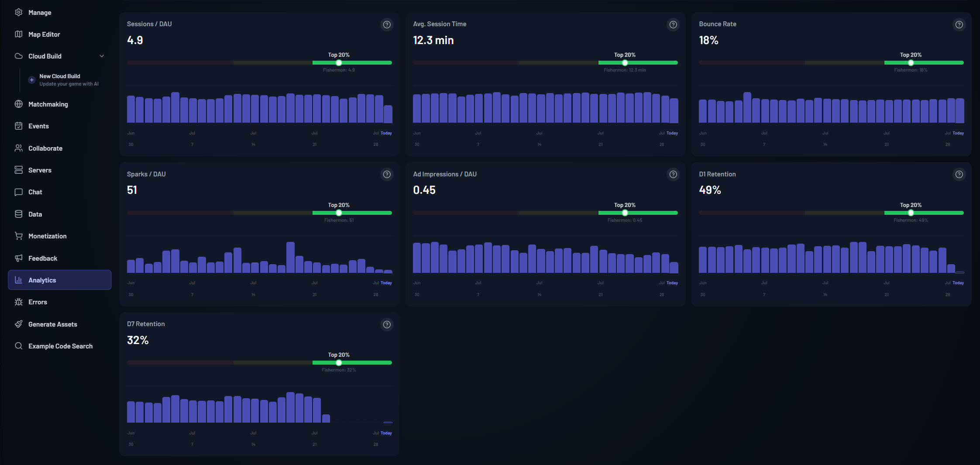The width and height of the screenshot is (980, 465).
Task: Click the Bounce Rate percentile marker
Action: pyautogui.click(x=911, y=63)
